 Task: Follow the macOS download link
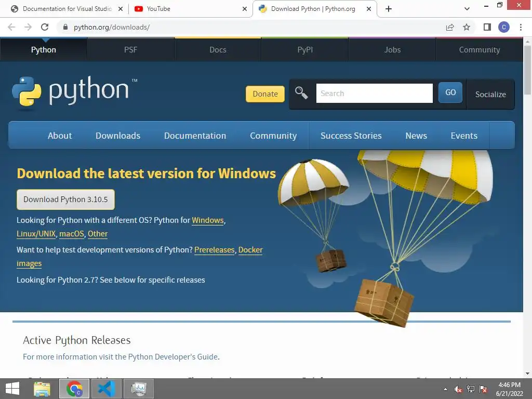click(x=72, y=234)
